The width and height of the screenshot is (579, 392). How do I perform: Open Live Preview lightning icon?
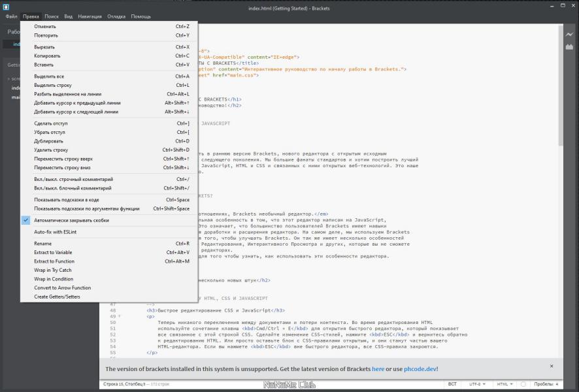tap(569, 35)
